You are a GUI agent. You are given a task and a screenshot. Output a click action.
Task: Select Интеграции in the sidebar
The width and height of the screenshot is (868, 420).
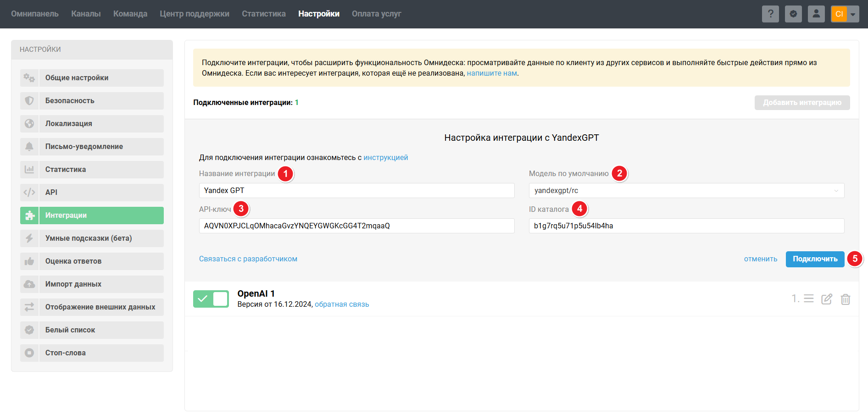[x=92, y=216]
